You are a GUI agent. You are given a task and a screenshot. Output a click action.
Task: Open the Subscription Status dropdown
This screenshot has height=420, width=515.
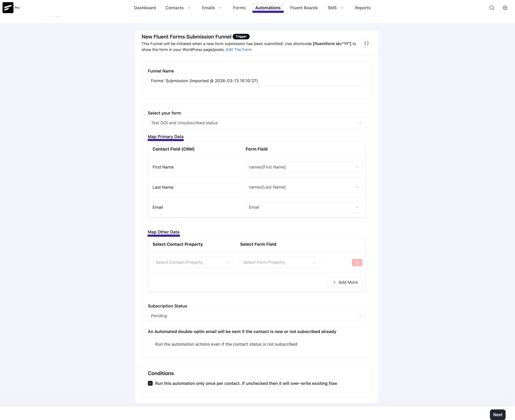[256, 316]
